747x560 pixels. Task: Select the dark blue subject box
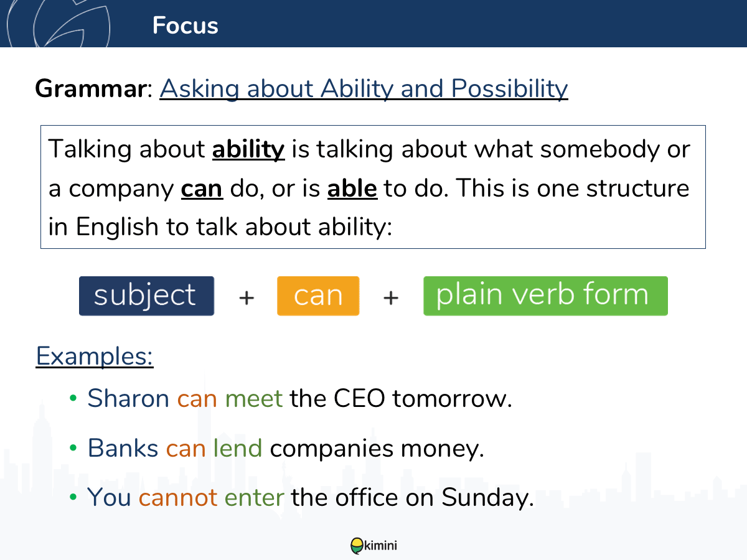click(146, 296)
